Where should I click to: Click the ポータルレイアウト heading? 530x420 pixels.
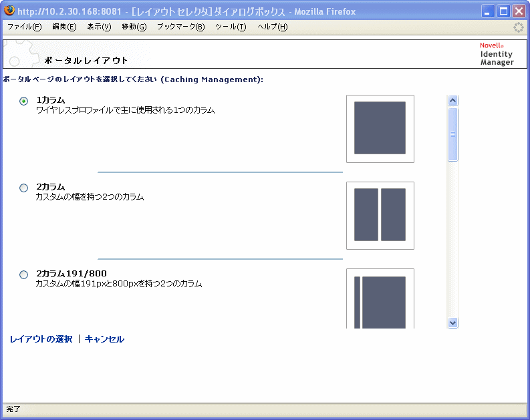pyautogui.click(x=86, y=61)
